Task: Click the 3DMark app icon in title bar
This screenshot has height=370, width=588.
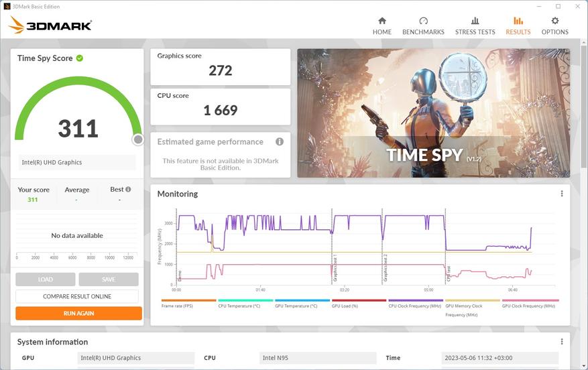Action: (x=7, y=7)
